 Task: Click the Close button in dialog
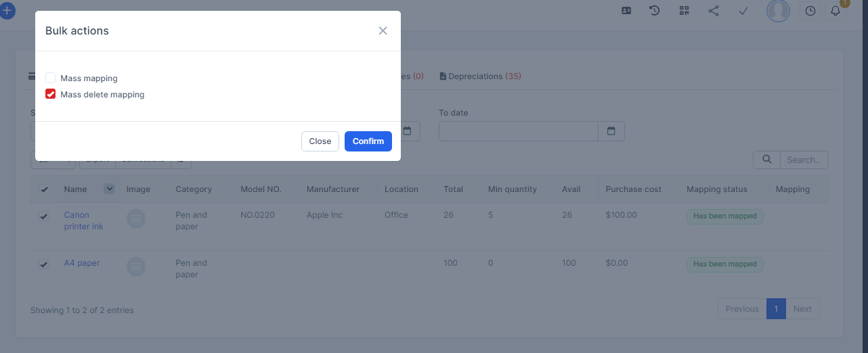(x=320, y=141)
